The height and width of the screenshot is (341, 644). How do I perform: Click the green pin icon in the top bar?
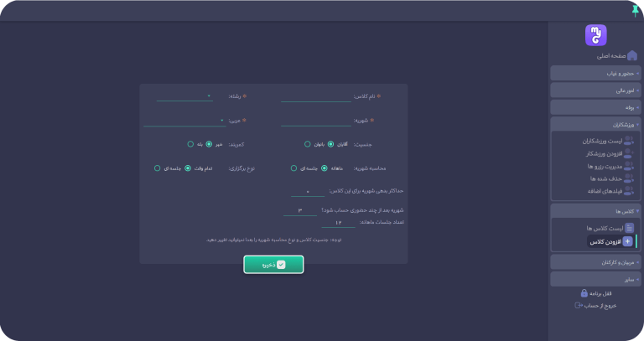click(636, 11)
